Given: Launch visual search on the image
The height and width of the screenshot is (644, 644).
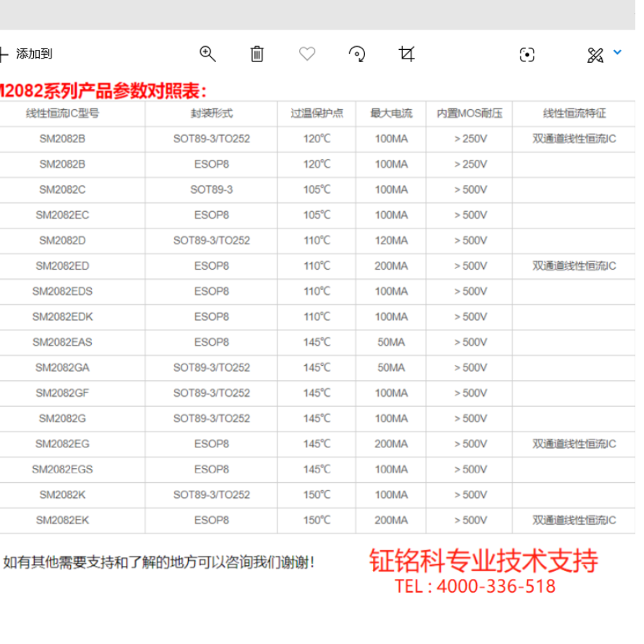Looking at the screenshot, I should tap(528, 53).
